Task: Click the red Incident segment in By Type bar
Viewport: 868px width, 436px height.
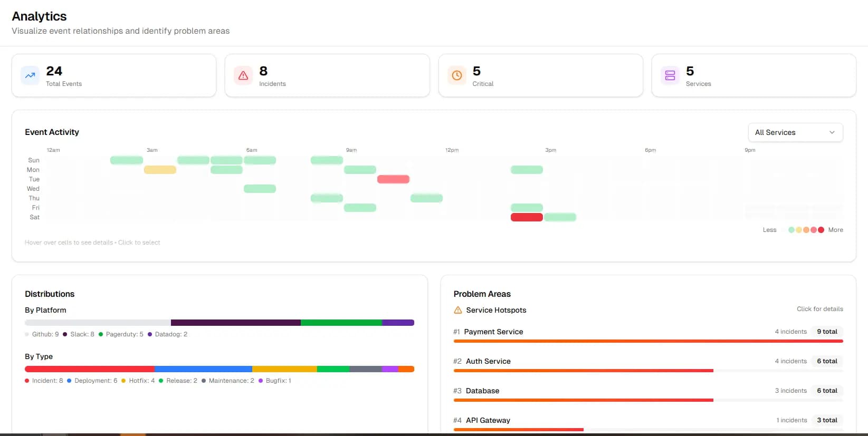Action: pos(90,369)
